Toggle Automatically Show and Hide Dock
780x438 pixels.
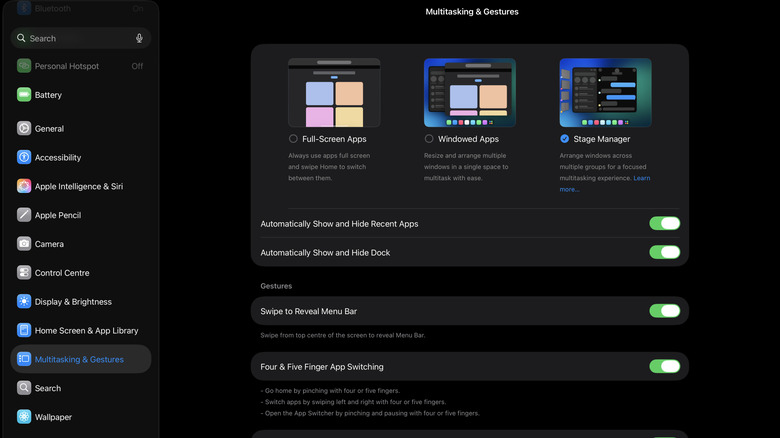click(x=665, y=252)
